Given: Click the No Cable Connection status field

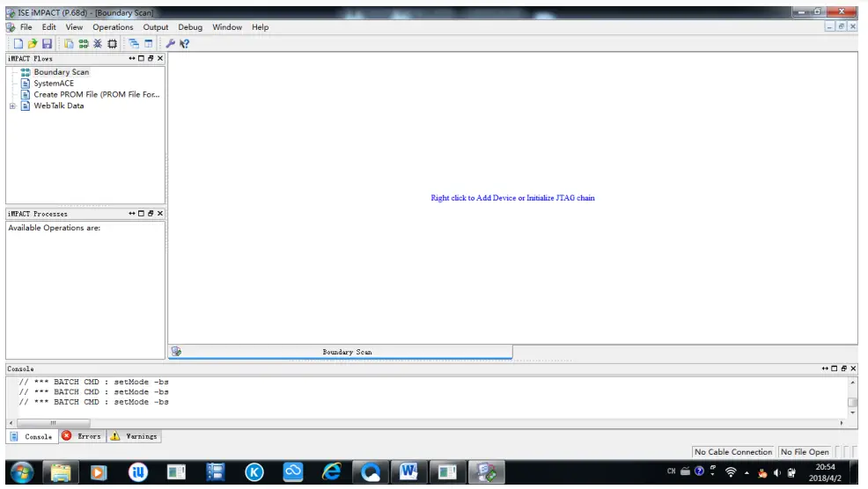Looking at the screenshot, I should (x=733, y=452).
